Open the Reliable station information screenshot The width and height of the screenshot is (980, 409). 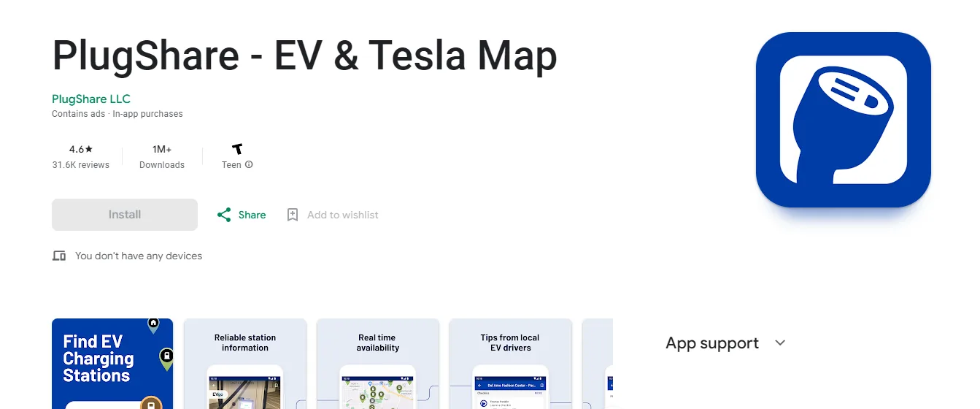coord(245,364)
